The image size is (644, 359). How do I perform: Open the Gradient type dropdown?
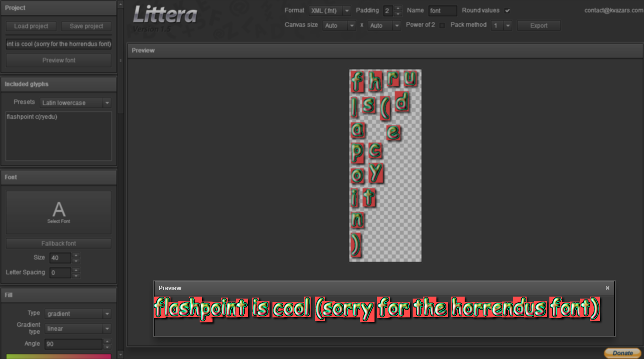(x=78, y=329)
